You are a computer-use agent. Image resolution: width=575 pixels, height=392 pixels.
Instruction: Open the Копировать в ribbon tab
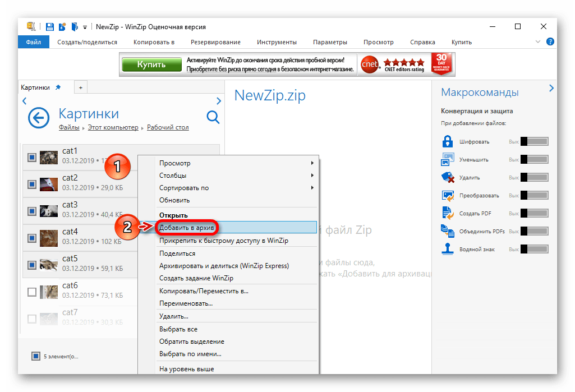(154, 42)
